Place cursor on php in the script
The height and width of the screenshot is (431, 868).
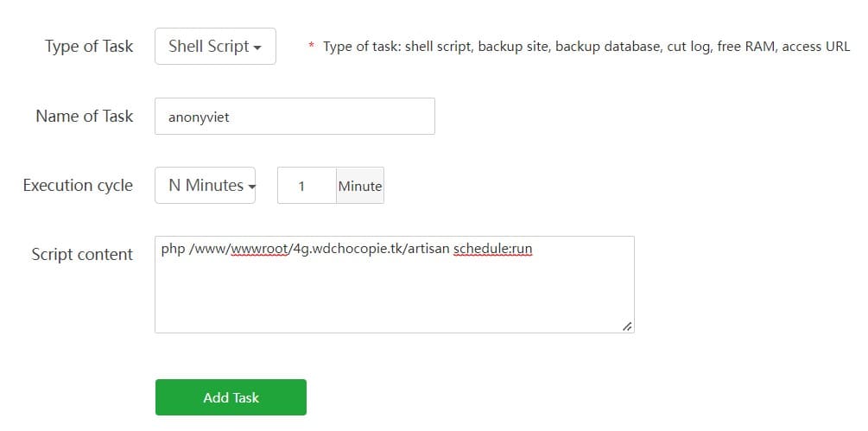pos(173,250)
